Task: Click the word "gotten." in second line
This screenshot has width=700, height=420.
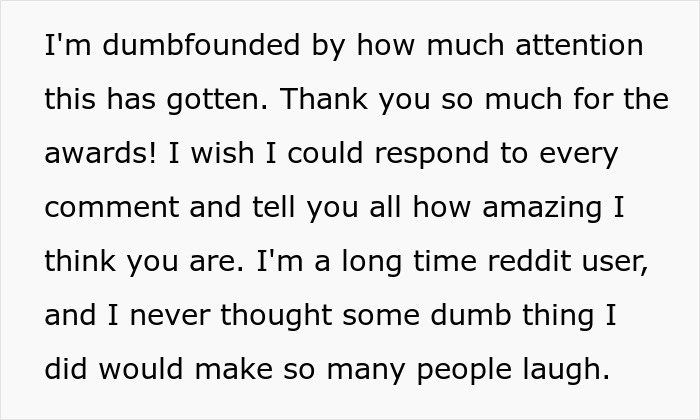Action: (217, 99)
